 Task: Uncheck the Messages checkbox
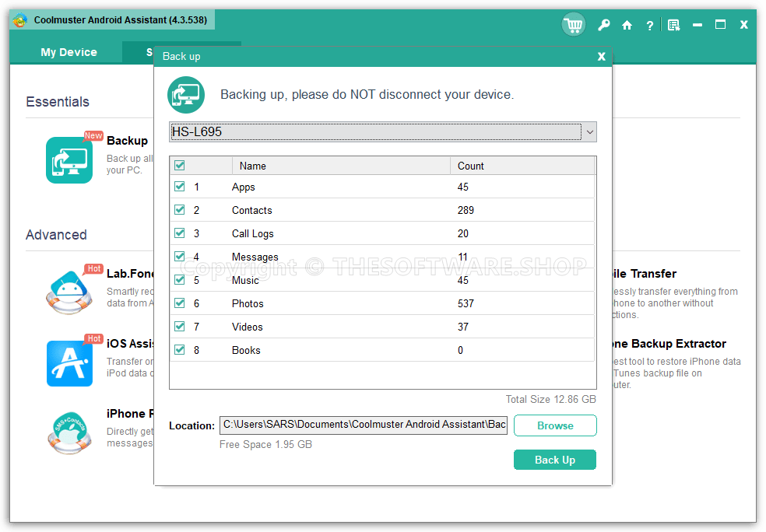click(180, 256)
